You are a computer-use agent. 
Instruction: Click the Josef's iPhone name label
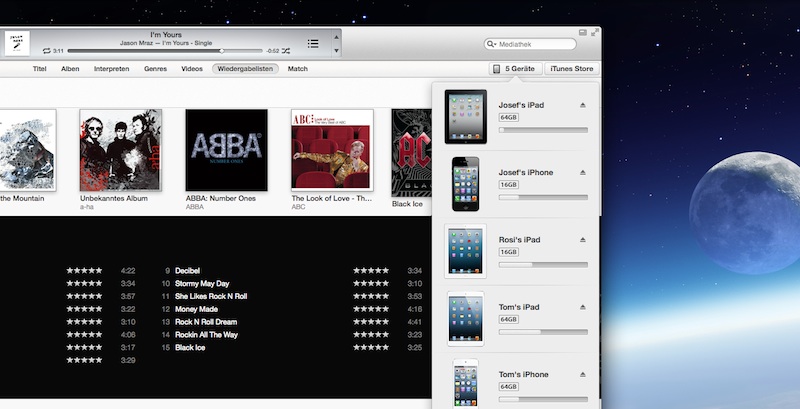point(526,172)
